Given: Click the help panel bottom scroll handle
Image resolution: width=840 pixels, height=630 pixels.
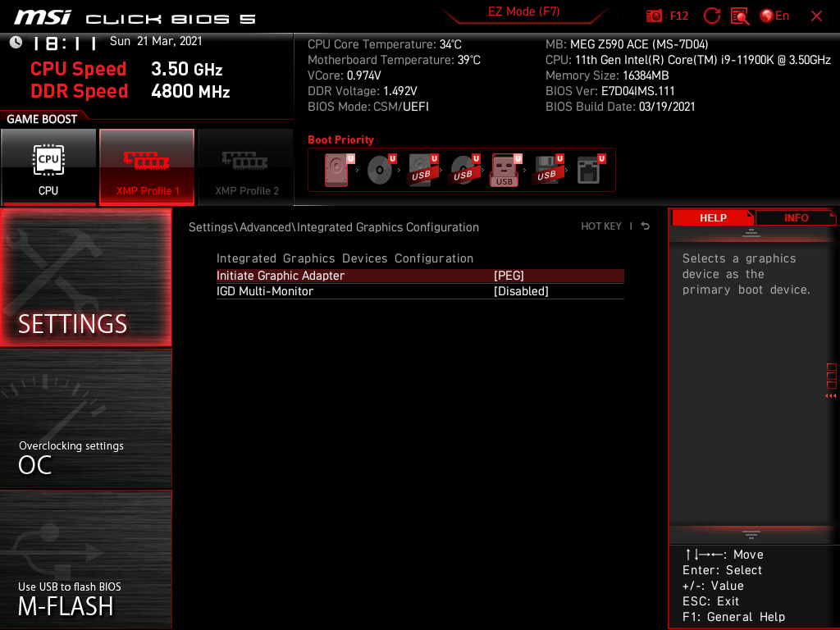Looking at the screenshot, I should tap(751, 534).
